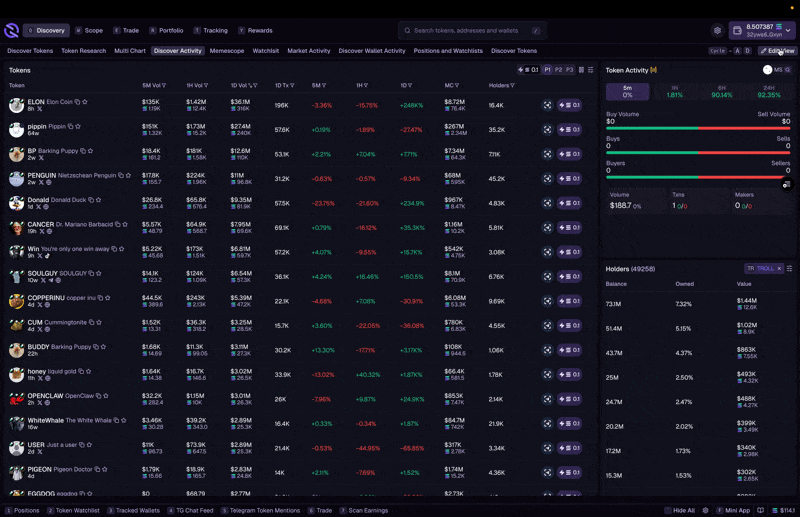This screenshot has height=517, width=800.
Task: Star the pippin token as favorite
Action: [78, 127]
